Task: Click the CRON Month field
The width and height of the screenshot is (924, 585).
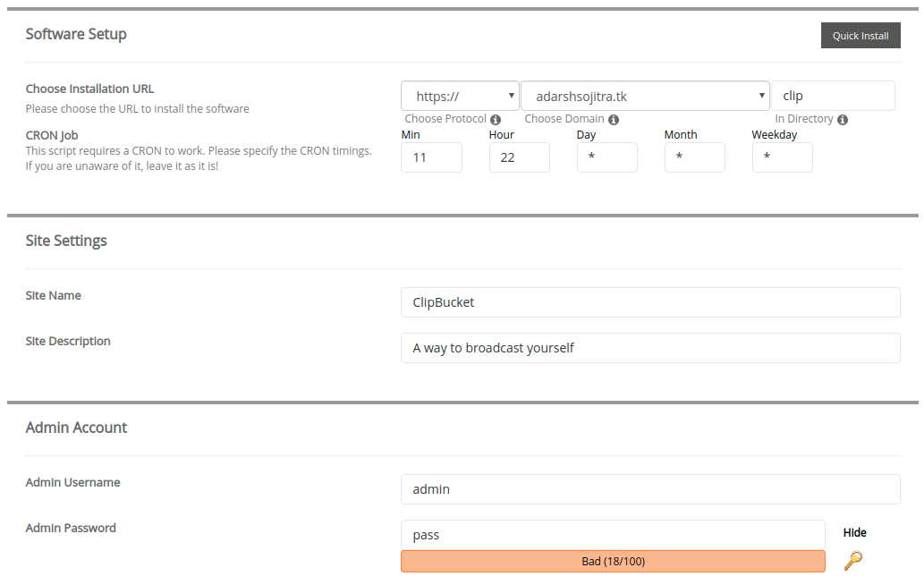Action: point(695,157)
